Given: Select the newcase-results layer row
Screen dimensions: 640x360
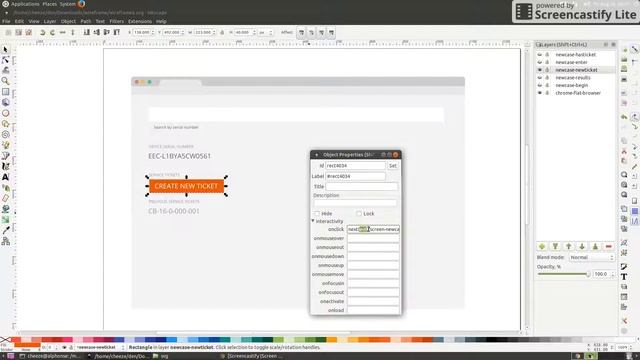Looking at the screenshot, I should coord(576,78).
